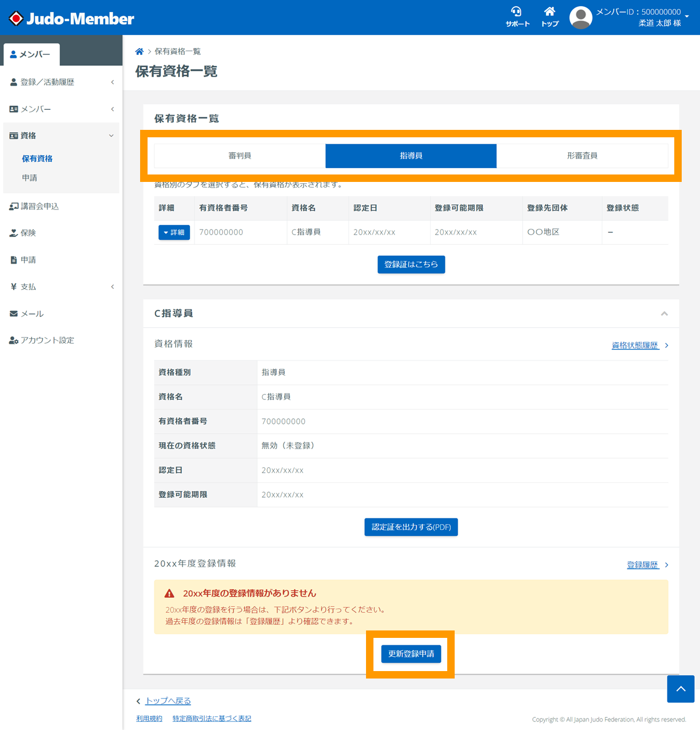The height and width of the screenshot is (730, 700).
Task: Click the Judo-Member logo
Action: pos(71,18)
